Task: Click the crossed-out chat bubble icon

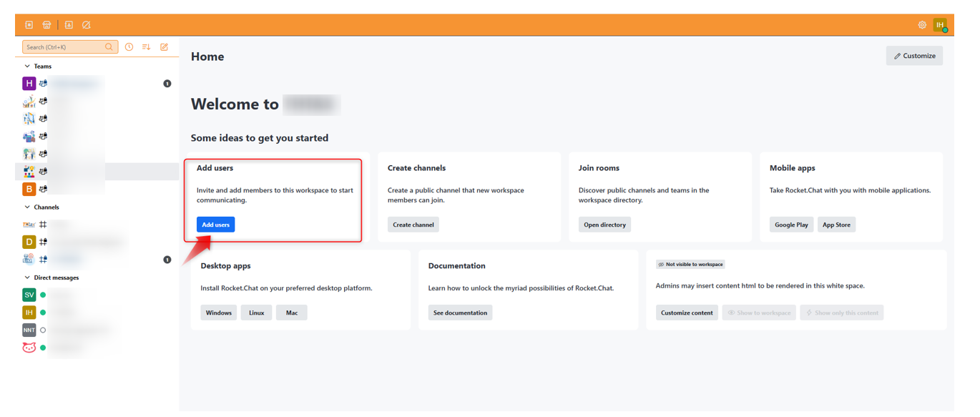Action: click(86, 25)
